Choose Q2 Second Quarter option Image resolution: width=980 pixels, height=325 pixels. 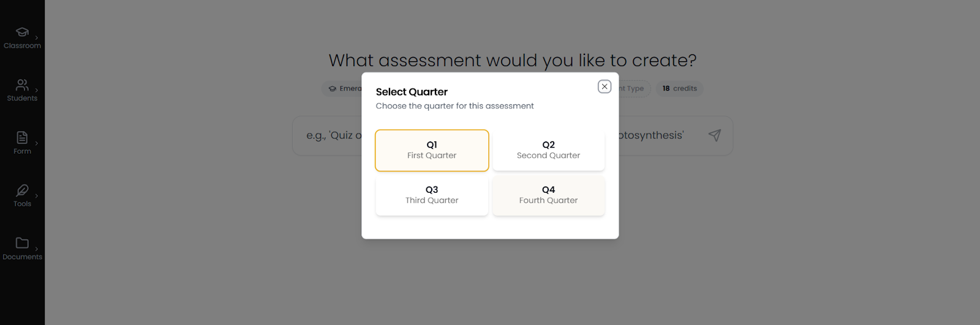[x=548, y=150]
